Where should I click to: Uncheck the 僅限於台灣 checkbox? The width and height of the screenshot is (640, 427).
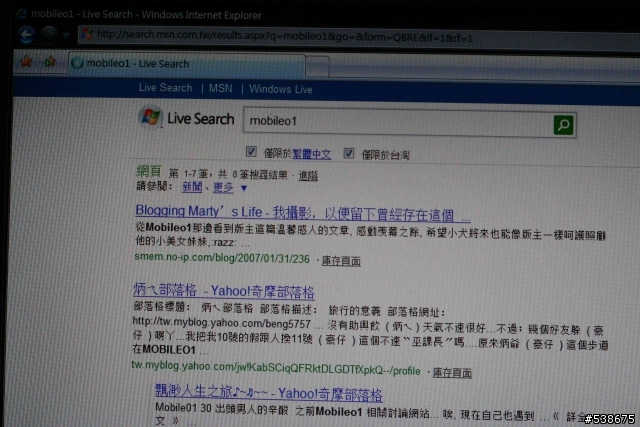pyautogui.click(x=349, y=153)
